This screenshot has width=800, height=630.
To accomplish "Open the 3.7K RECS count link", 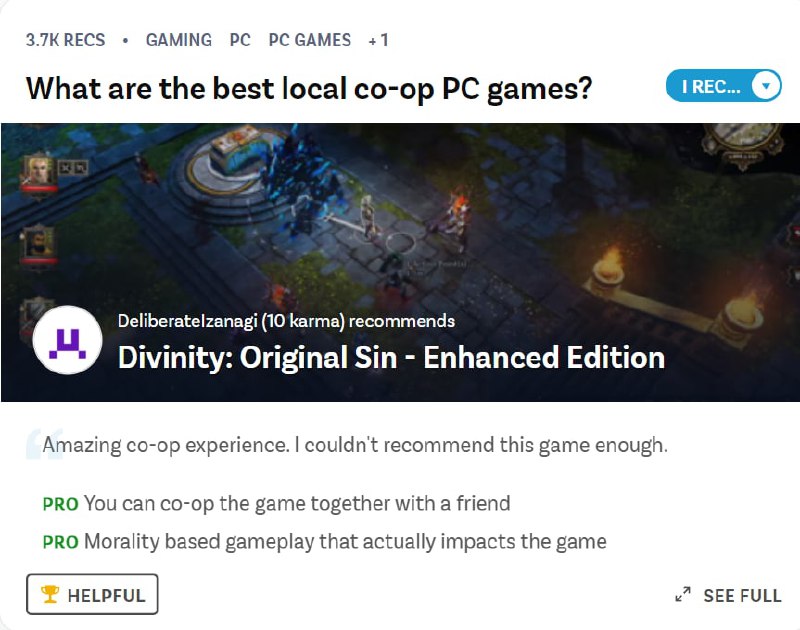I will tap(65, 40).
